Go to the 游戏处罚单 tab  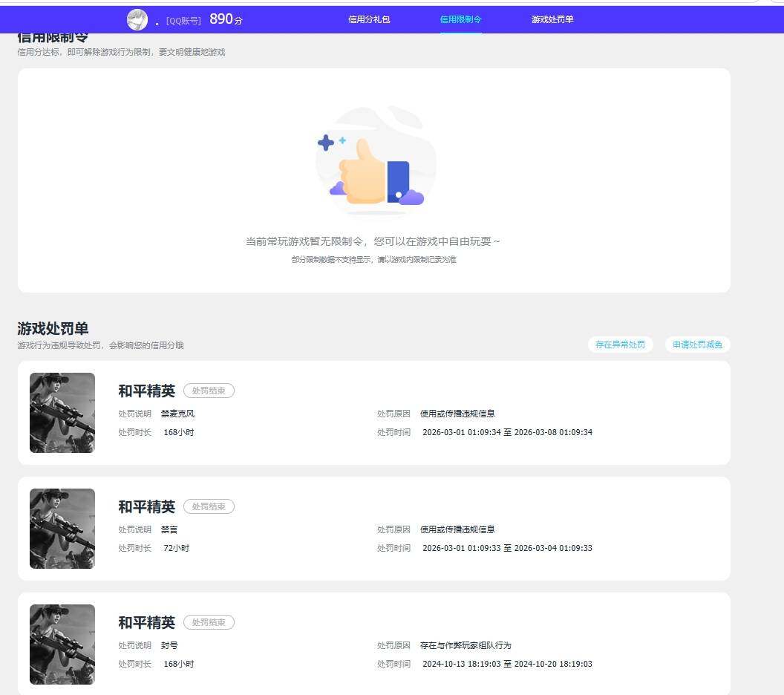pos(552,19)
